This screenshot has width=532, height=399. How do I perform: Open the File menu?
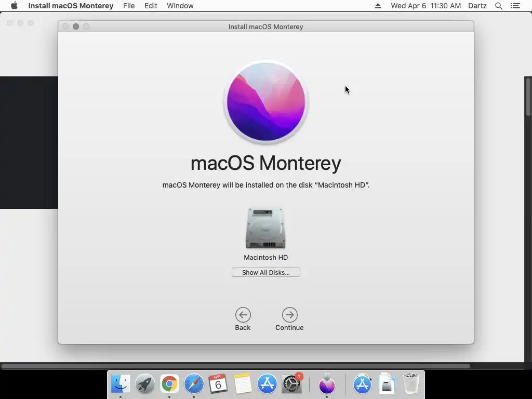click(x=129, y=6)
